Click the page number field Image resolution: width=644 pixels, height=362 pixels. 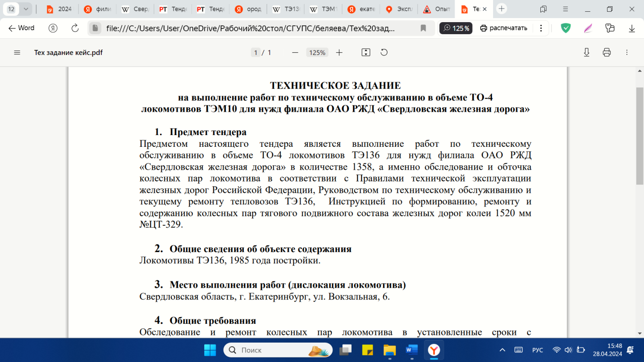coord(256,53)
